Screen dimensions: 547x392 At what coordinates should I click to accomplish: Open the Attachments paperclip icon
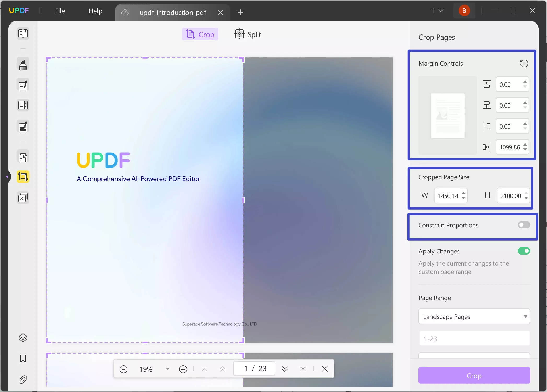click(x=23, y=379)
